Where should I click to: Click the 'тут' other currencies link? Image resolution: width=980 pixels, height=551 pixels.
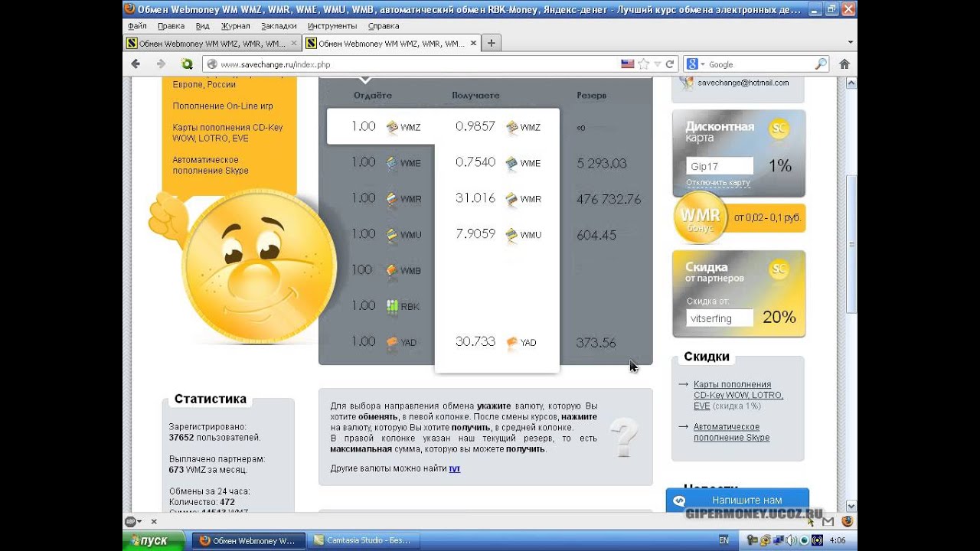454,468
